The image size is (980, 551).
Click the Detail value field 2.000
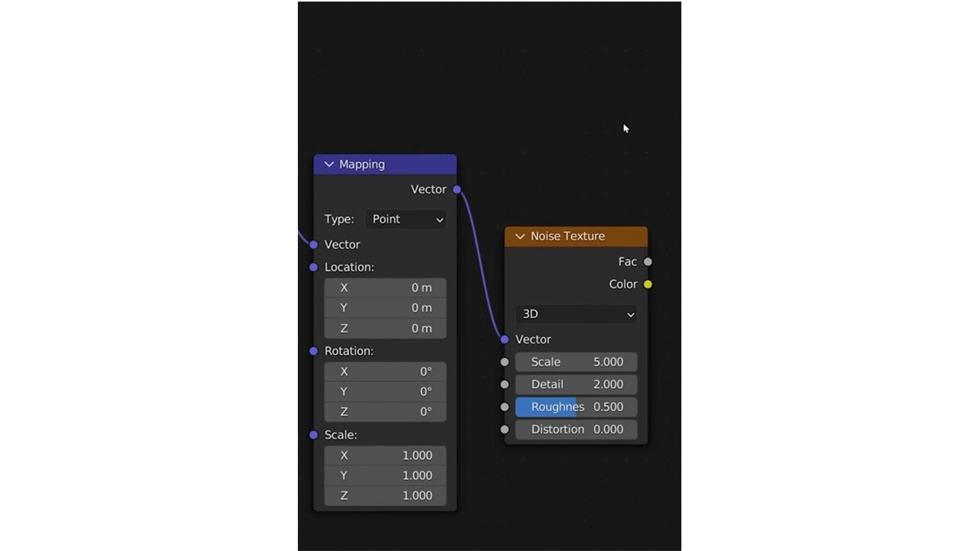(576, 384)
